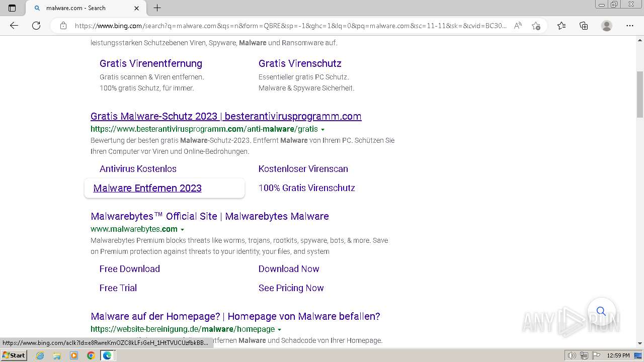Open the tab actions menu
644x362 pixels.
pos(12,8)
